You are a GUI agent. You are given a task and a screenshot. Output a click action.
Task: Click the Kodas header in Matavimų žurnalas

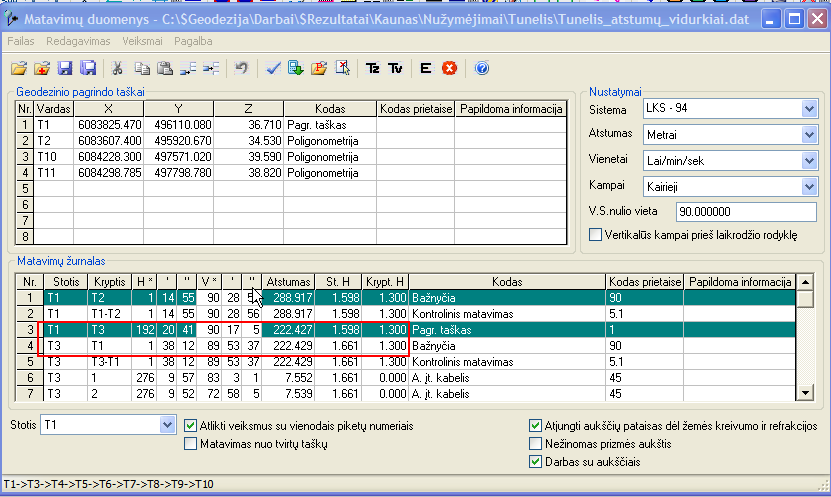pyautogui.click(x=507, y=282)
